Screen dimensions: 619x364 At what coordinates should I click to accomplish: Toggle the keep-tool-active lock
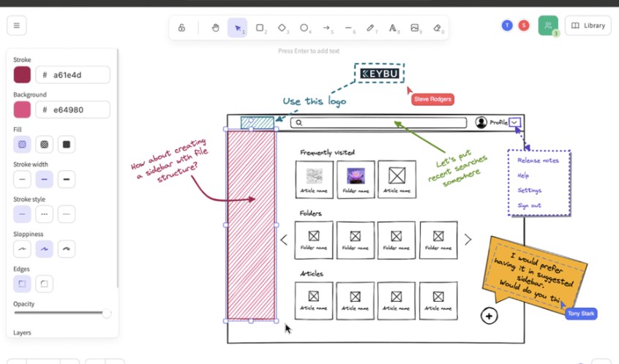[181, 28]
